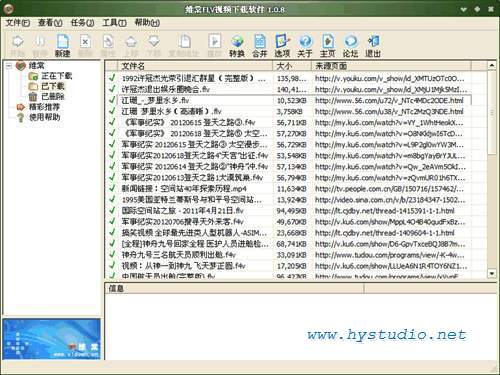The image size is (500, 375).
Task: Click the 维棠 banner thumbnail at bottom-left
Action: (52, 339)
